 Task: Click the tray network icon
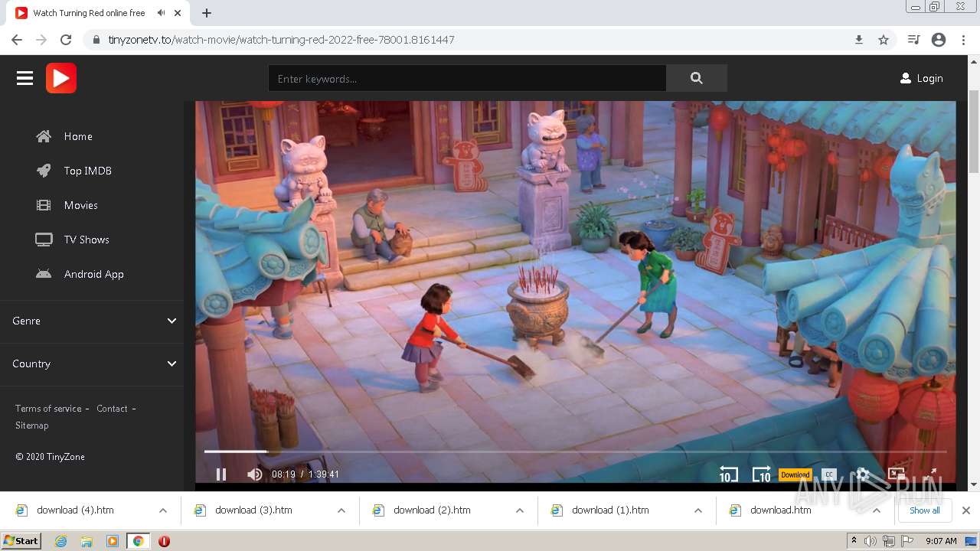click(x=889, y=541)
